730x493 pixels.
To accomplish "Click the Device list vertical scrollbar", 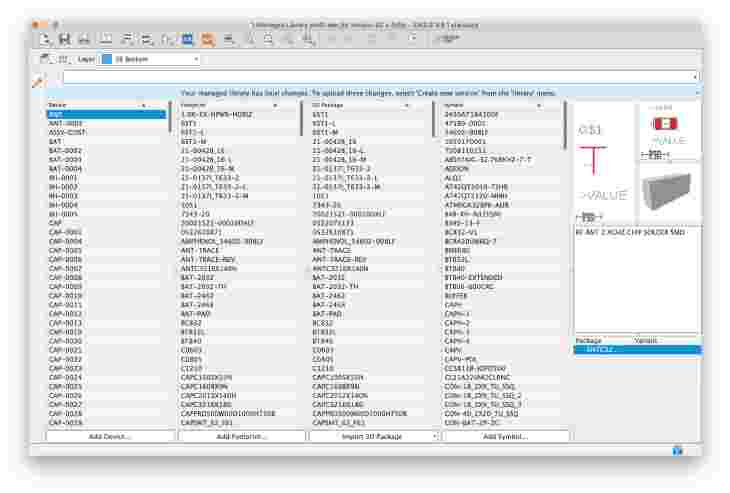I will (169, 119).
